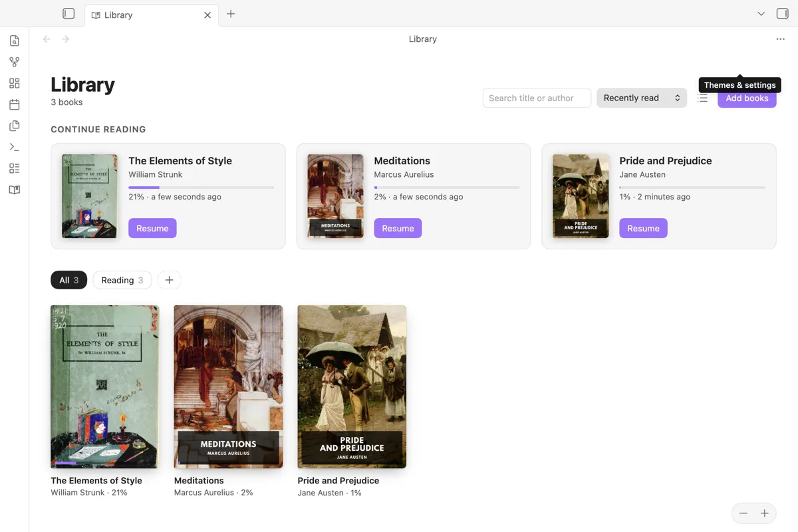Image resolution: width=798 pixels, height=532 pixels.
Task: Open quick switcher file-search ribbon icon
Action: [15, 41]
